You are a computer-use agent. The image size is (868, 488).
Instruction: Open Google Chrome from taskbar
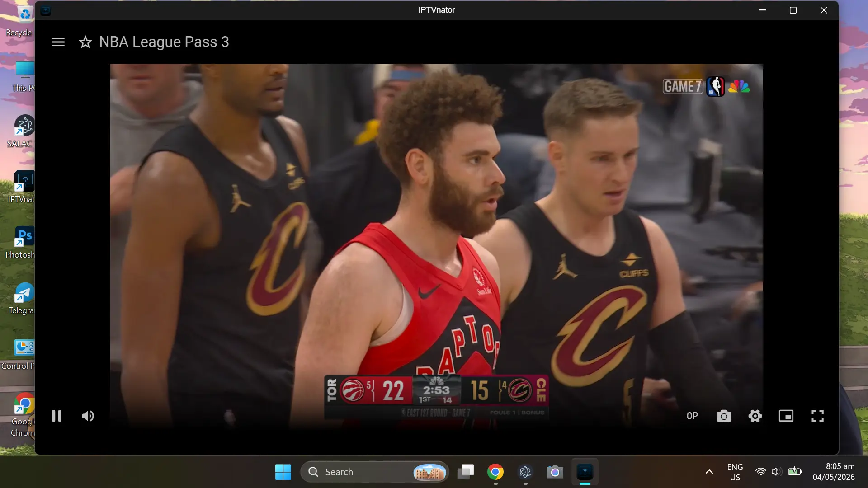(495, 472)
